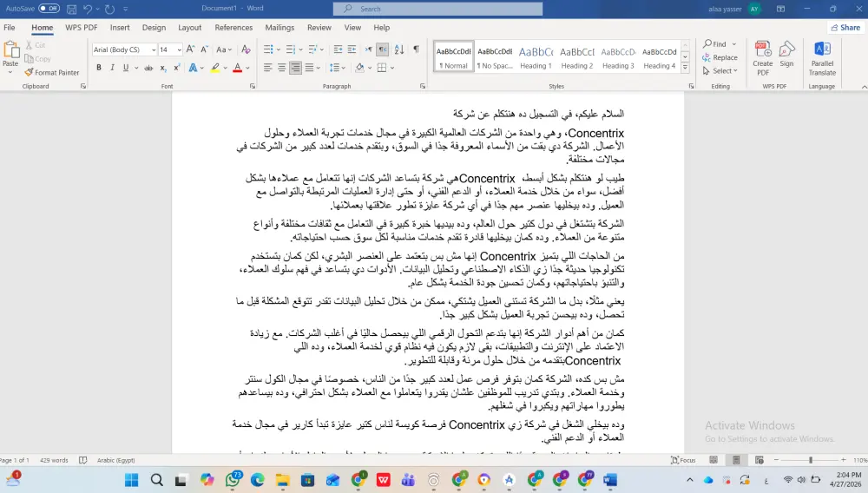Increase paragraph indent
The height and width of the screenshot is (493, 868).
coord(352,49)
